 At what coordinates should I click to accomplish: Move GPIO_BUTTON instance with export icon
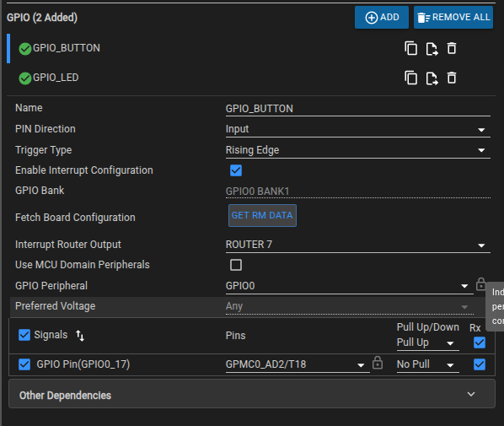(432, 49)
